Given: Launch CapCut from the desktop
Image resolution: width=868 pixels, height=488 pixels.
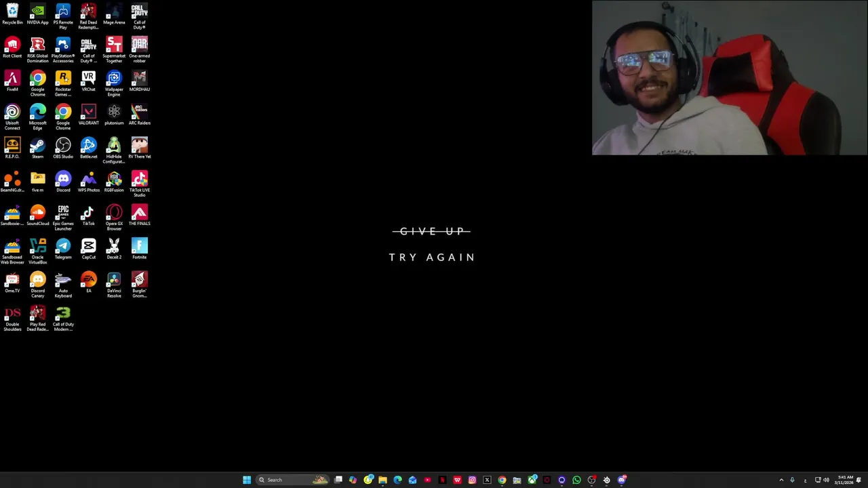Looking at the screenshot, I should pyautogui.click(x=88, y=249).
